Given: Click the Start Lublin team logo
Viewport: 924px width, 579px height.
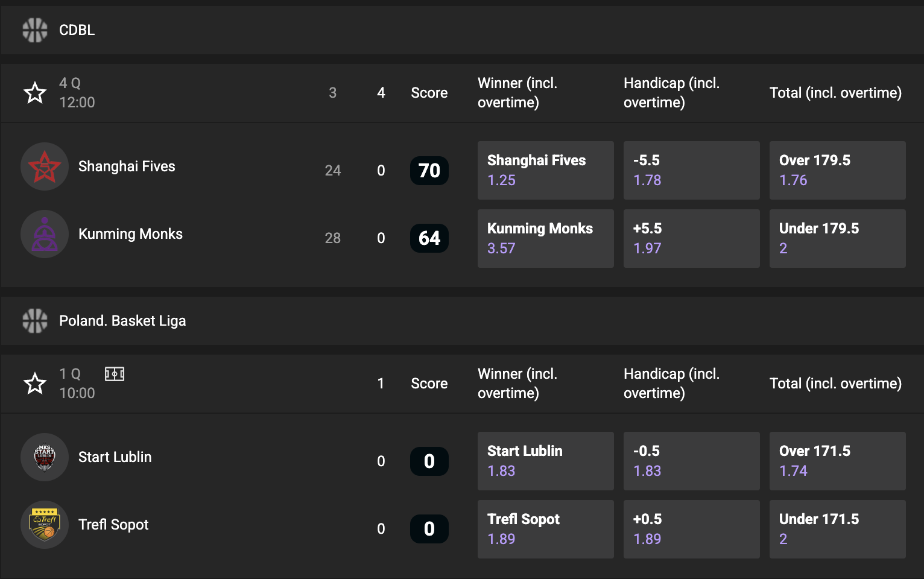Looking at the screenshot, I should click(x=45, y=458).
